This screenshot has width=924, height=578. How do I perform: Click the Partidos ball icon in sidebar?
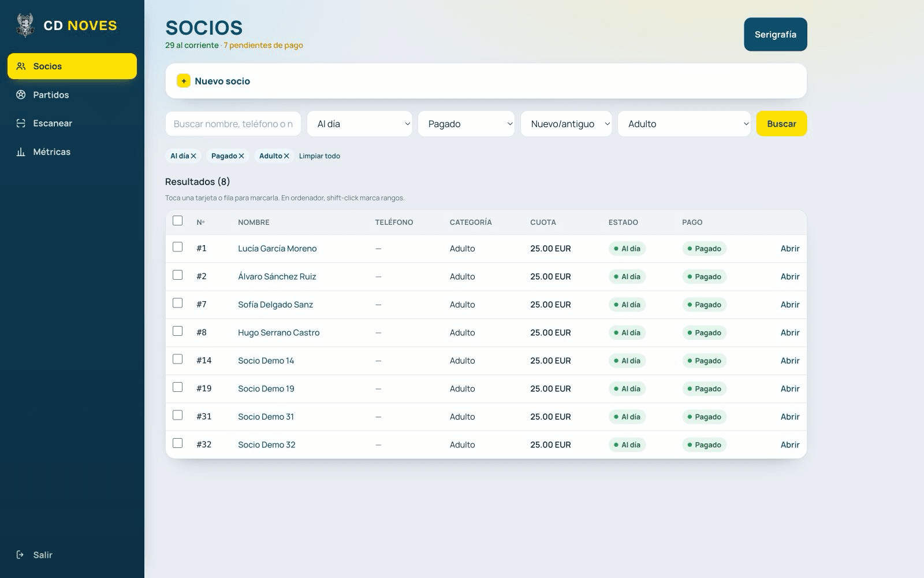point(21,95)
